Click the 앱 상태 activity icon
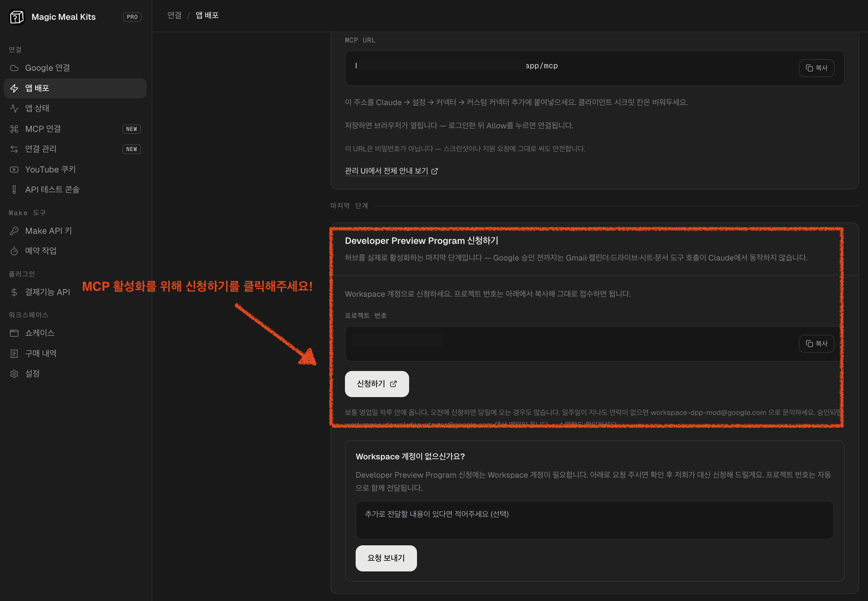The height and width of the screenshot is (601, 868). [14, 109]
